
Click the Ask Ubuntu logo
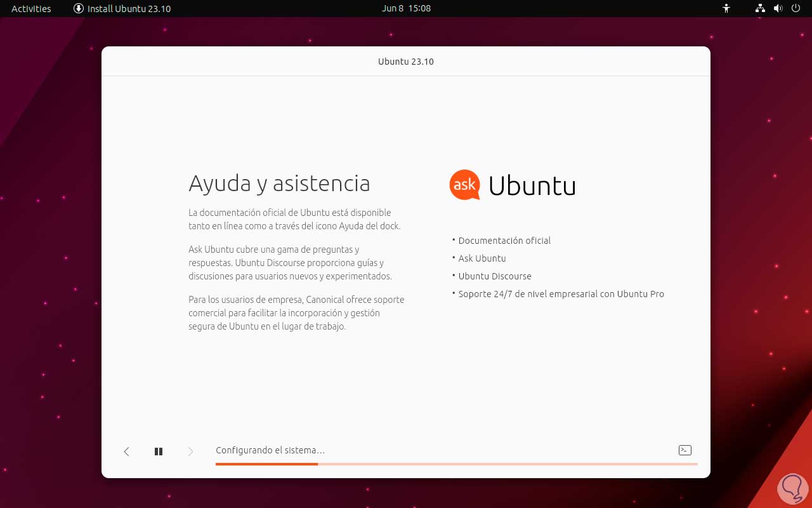[513, 185]
